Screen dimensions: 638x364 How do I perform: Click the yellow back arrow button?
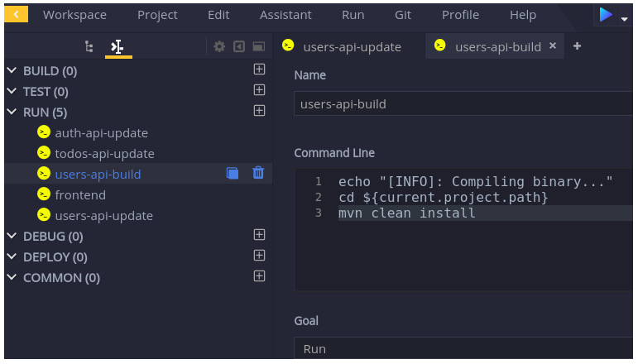pyautogui.click(x=17, y=14)
